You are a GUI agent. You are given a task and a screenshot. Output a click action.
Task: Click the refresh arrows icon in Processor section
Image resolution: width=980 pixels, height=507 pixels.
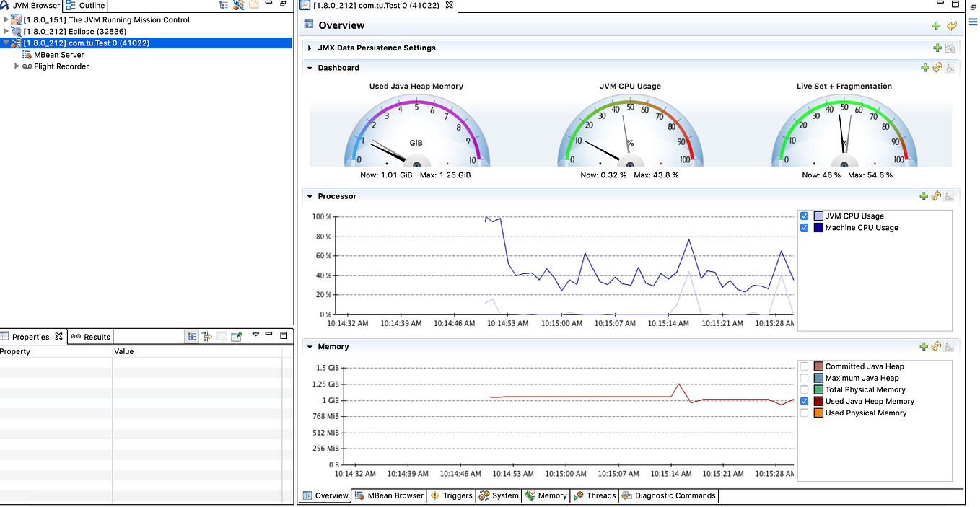(937, 196)
